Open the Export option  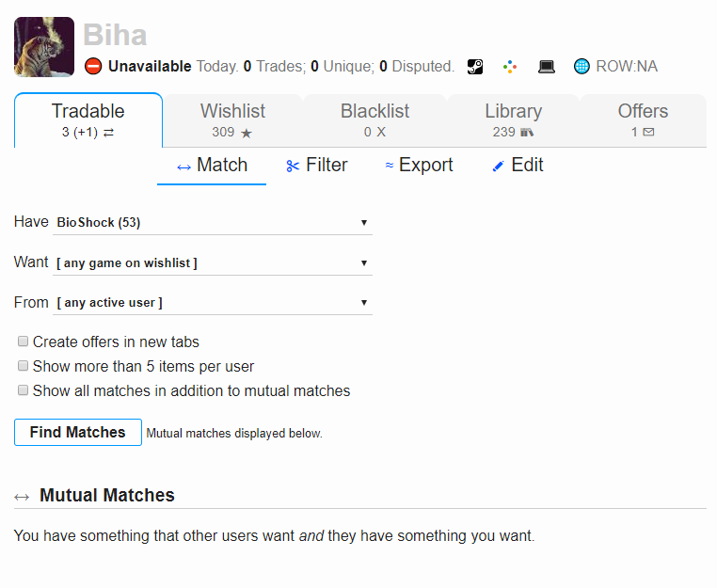click(x=419, y=165)
